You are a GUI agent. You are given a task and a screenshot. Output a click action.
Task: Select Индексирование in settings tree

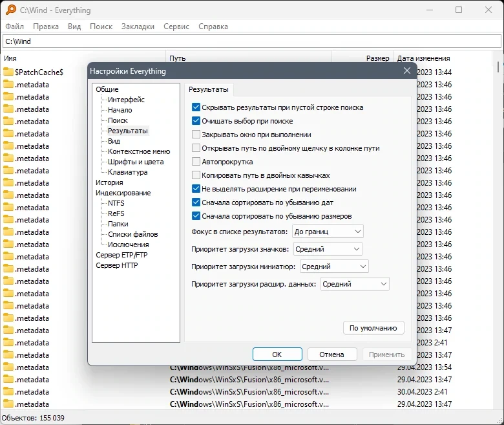click(123, 193)
